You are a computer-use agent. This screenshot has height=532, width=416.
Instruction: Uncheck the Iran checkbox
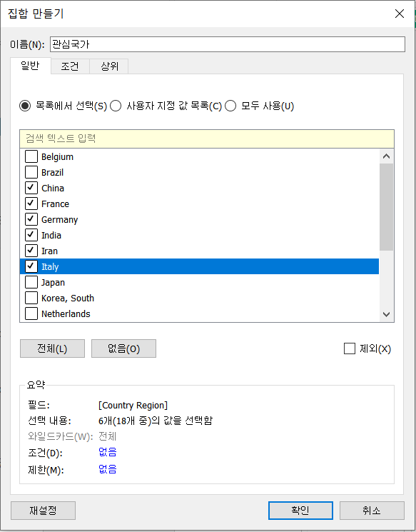[31, 251]
